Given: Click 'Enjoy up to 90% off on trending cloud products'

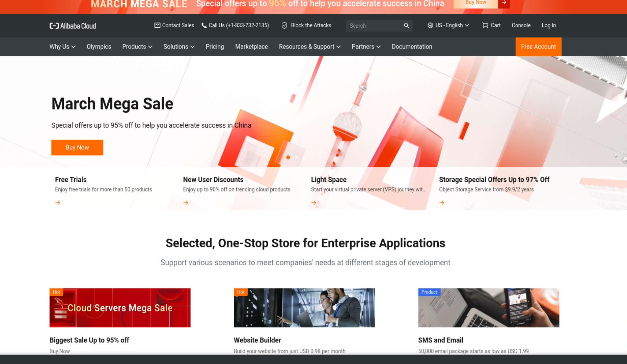Looking at the screenshot, I should (237, 189).
